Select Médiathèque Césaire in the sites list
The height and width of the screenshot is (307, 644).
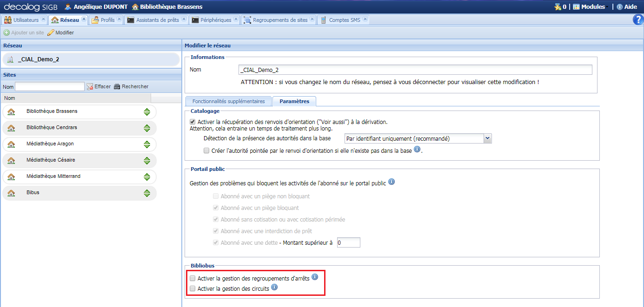pyautogui.click(x=51, y=160)
